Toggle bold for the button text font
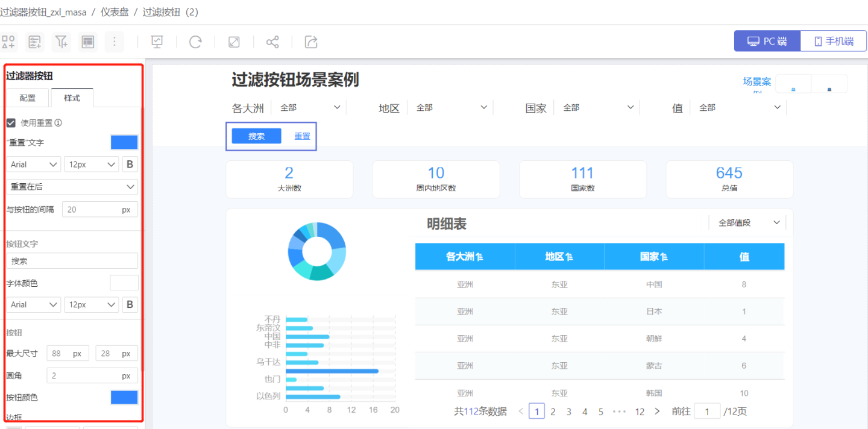 130,305
